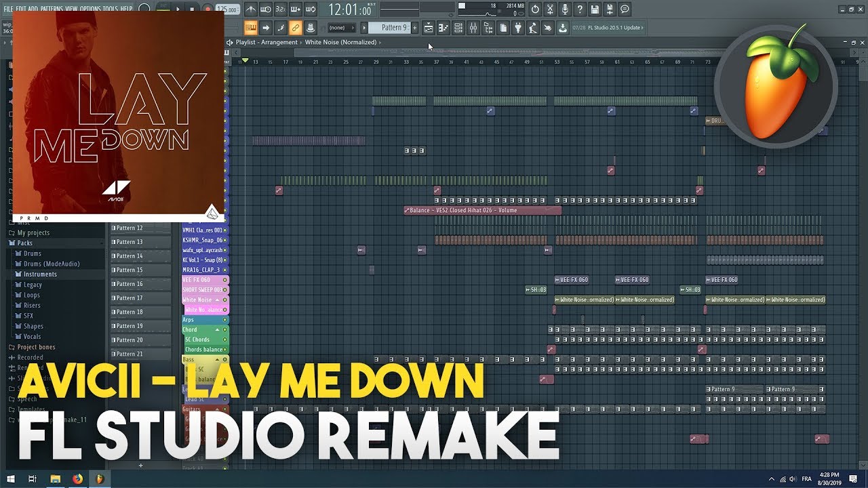Open the audio editor scissors icon

550,9
